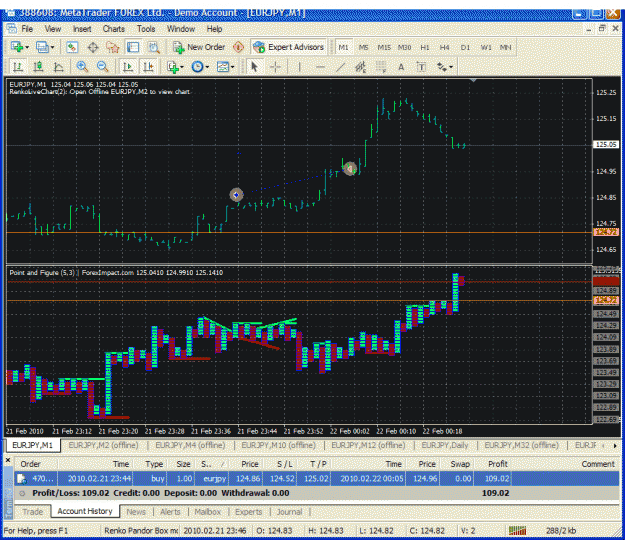Launch MetaEditor from the toolbar
This screenshot has height=540, width=625.
[x=238, y=47]
